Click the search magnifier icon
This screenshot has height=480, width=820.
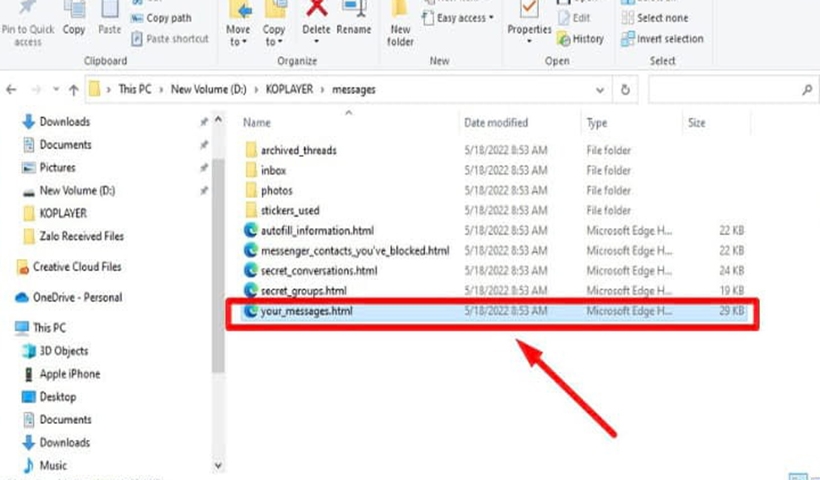point(807,90)
